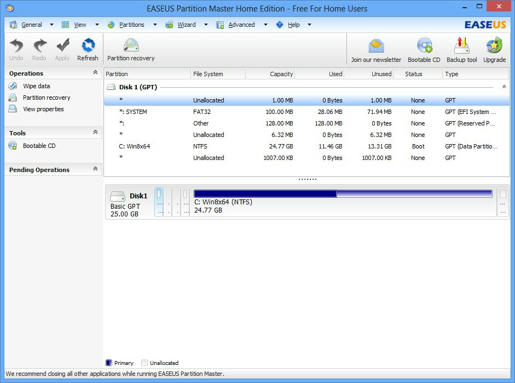
Task: Expand the View menu dropdown arrow
Action: [x=97, y=25]
